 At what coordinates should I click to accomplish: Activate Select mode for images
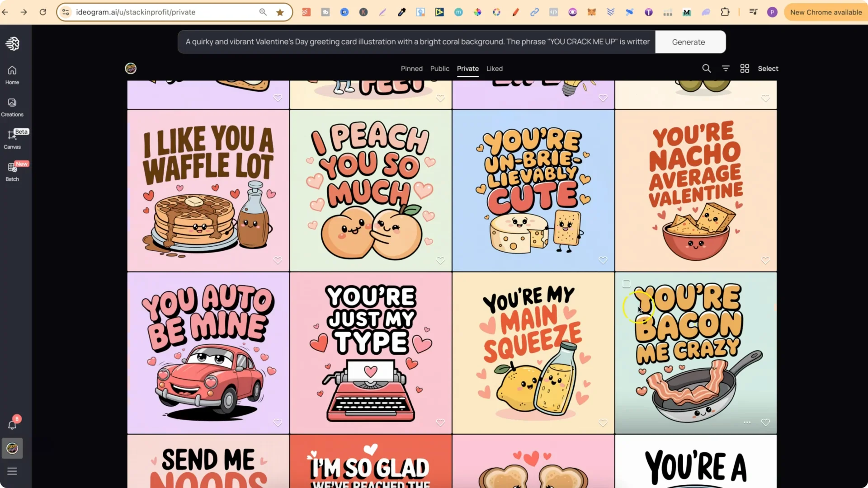[768, 68]
